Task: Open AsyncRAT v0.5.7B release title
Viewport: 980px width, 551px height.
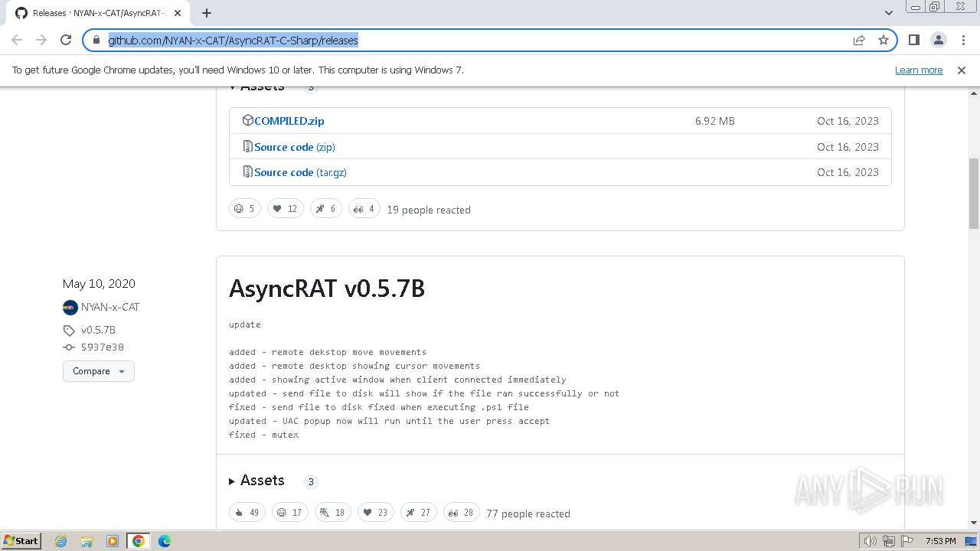Action: pos(327,289)
